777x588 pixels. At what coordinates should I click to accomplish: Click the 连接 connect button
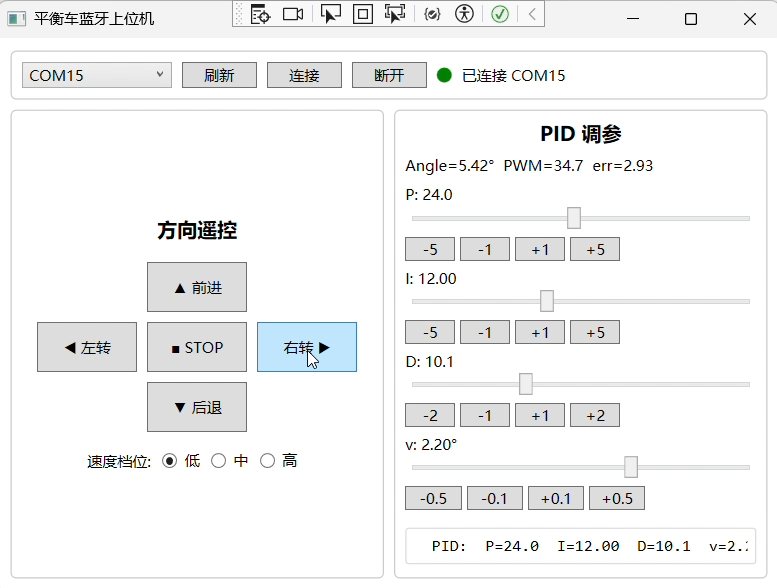point(304,75)
